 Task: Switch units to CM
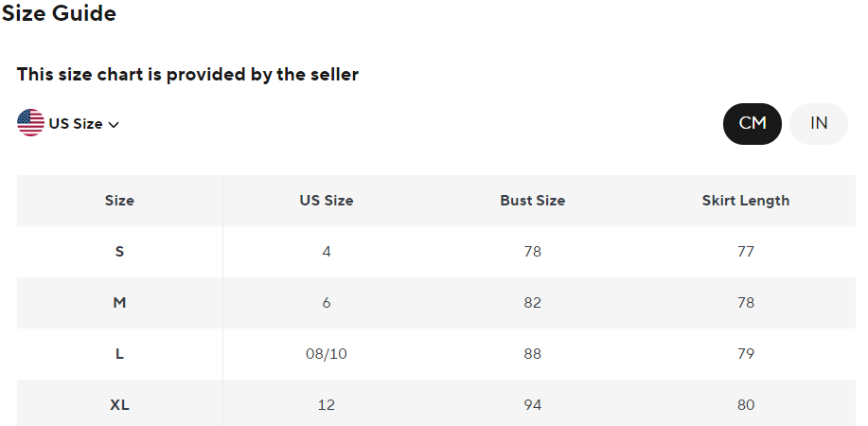[753, 123]
